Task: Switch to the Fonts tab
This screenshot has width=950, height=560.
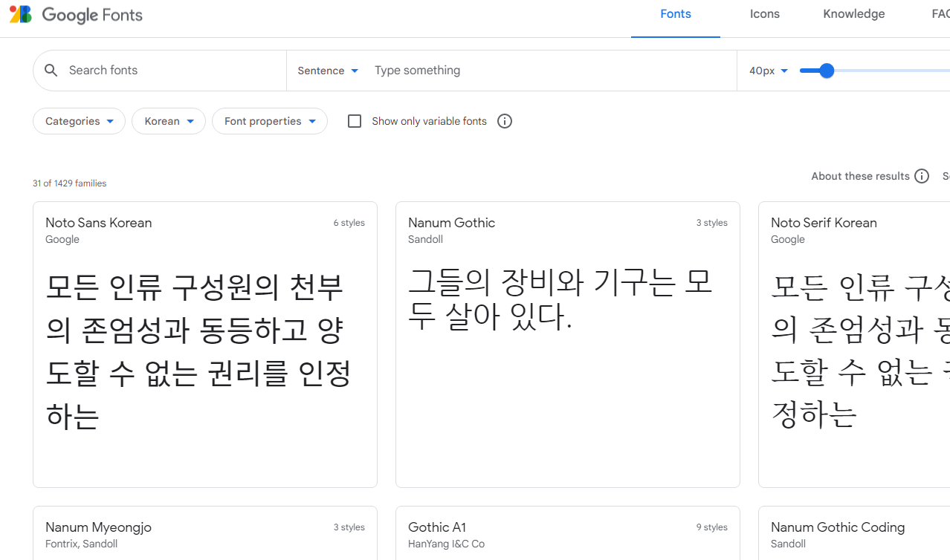Action: click(x=676, y=14)
